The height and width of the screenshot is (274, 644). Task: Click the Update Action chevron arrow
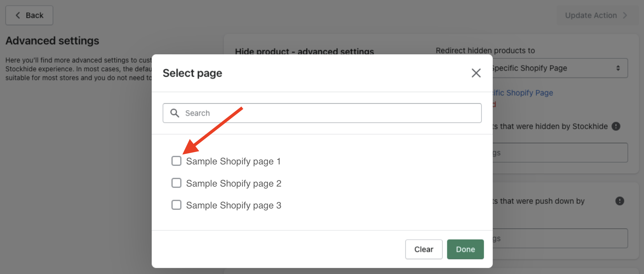(625, 15)
